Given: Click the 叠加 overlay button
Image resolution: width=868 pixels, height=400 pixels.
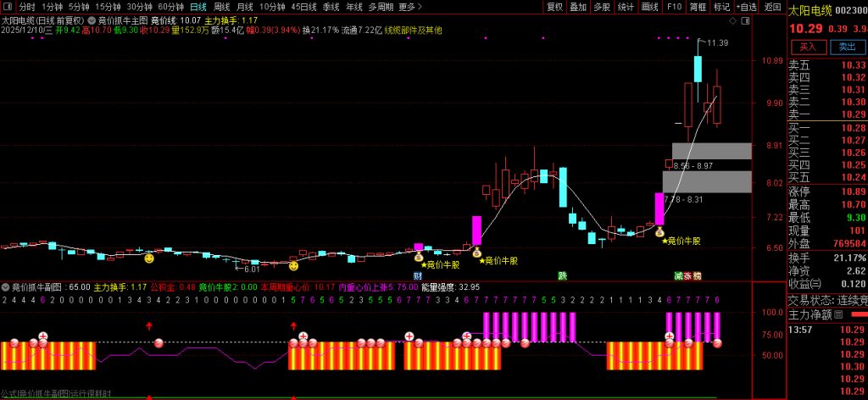Looking at the screenshot, I should [578, 7].
